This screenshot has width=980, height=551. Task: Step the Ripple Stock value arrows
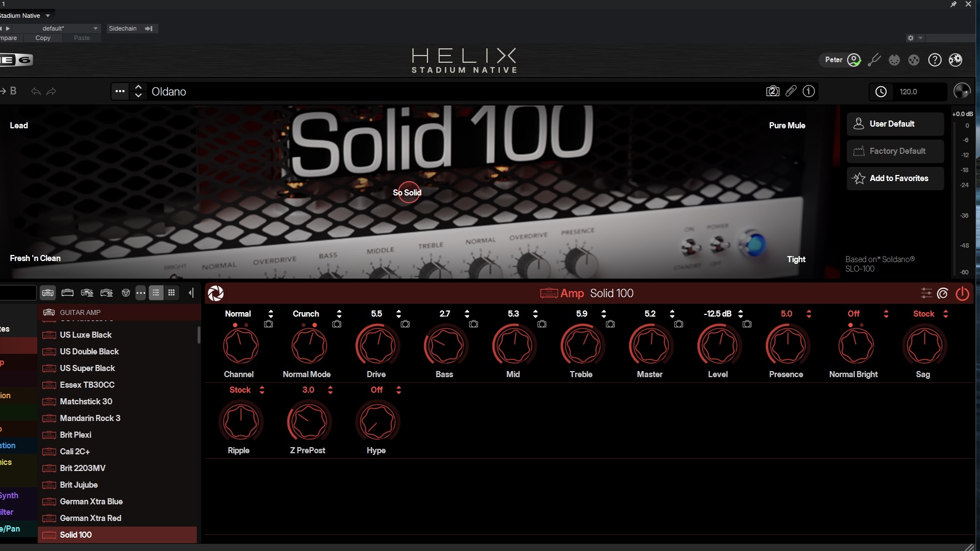[x=262, y=390]
